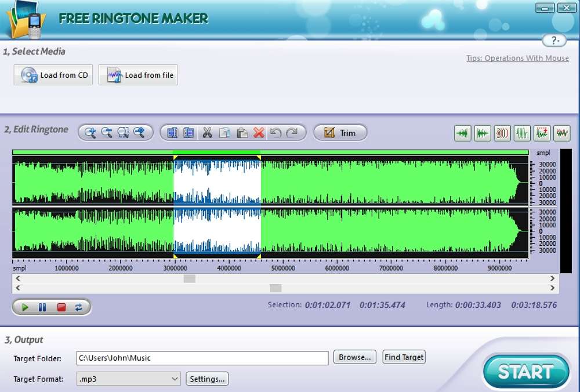Image resolution: width=580 pixels, height=392 pixels.
Task: Trim audio to the selection
Action: [340, 132]
